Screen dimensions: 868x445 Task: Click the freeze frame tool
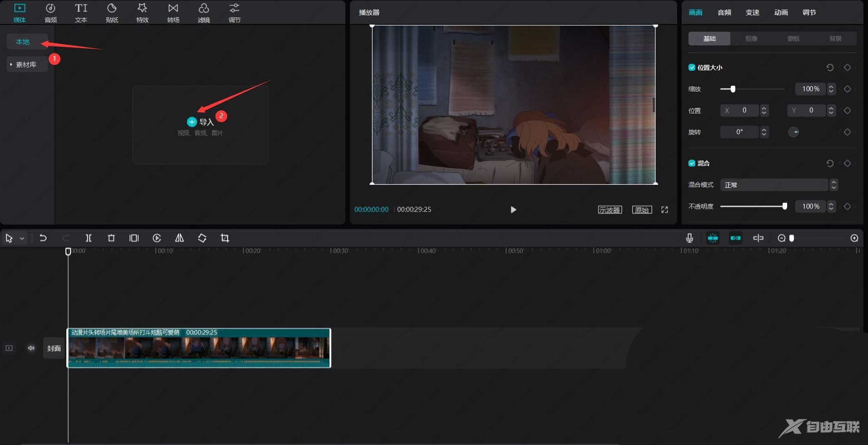134,238
